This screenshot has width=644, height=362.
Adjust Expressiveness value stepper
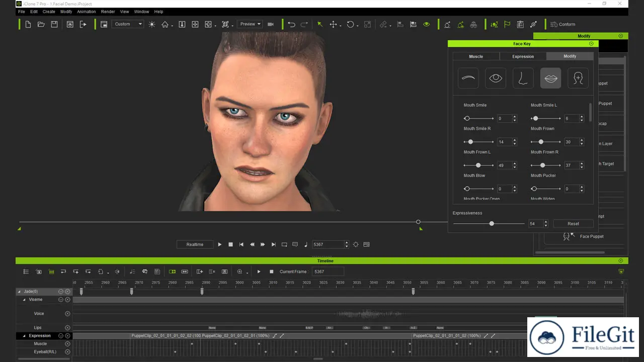[545, 224]
